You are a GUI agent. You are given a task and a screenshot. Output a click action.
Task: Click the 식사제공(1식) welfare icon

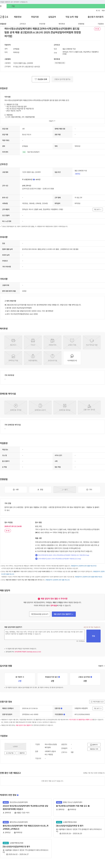click(x=72, y=358)
